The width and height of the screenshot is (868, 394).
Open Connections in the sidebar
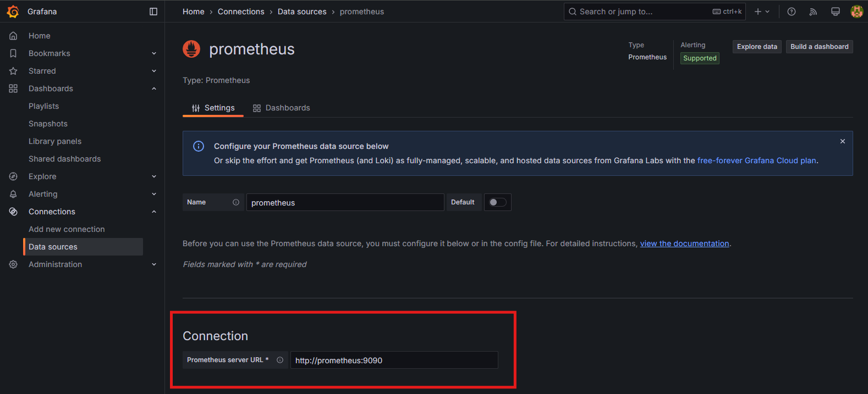(x=52, y=212)
